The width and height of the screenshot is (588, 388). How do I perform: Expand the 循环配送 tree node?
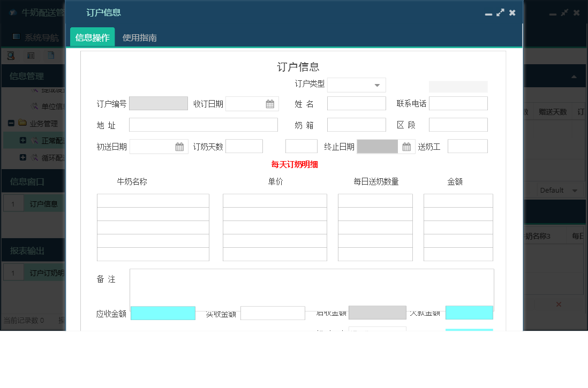[x=22, y=156]
